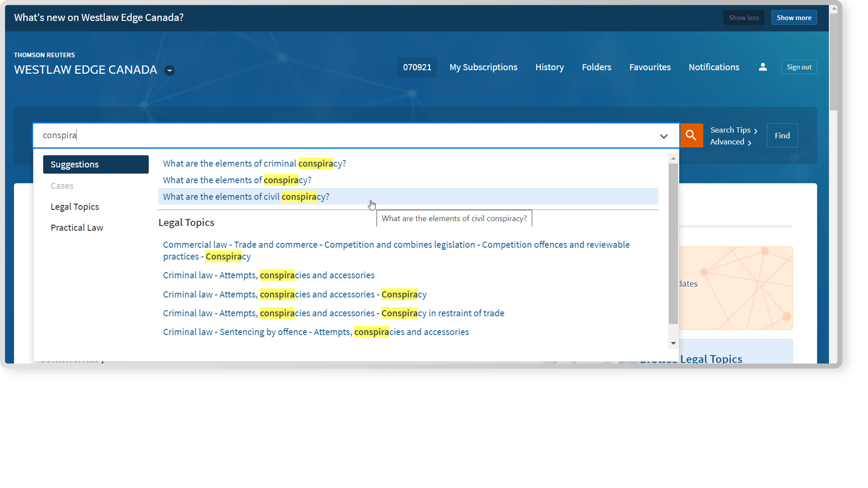
Task: Open Advanced search link
Action: [x=731, y=142]
